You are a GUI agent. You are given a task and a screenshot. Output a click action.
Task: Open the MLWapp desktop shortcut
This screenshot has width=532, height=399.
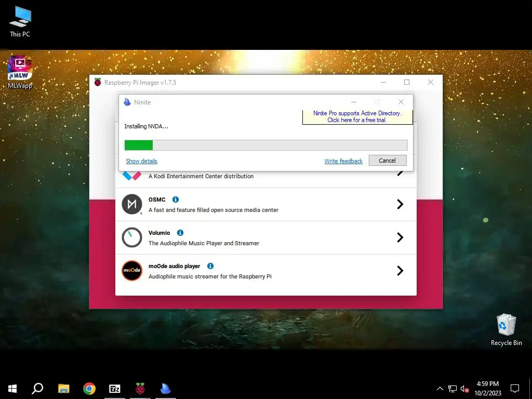[20, 72]
